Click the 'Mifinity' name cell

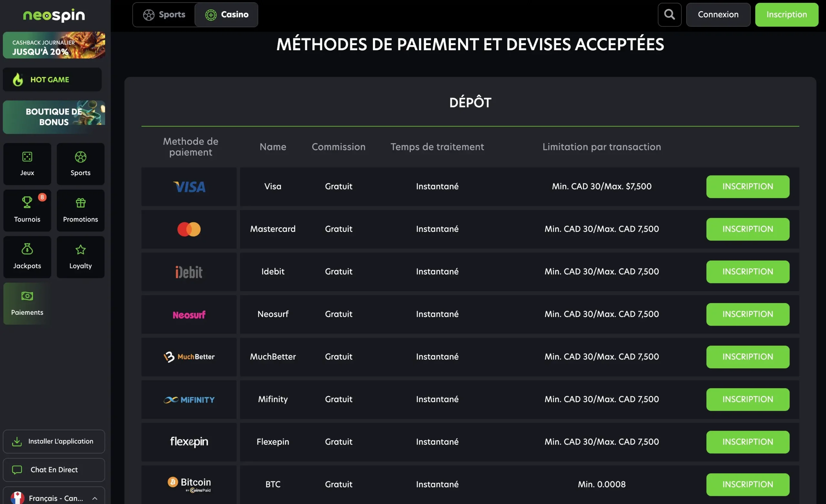273,399
